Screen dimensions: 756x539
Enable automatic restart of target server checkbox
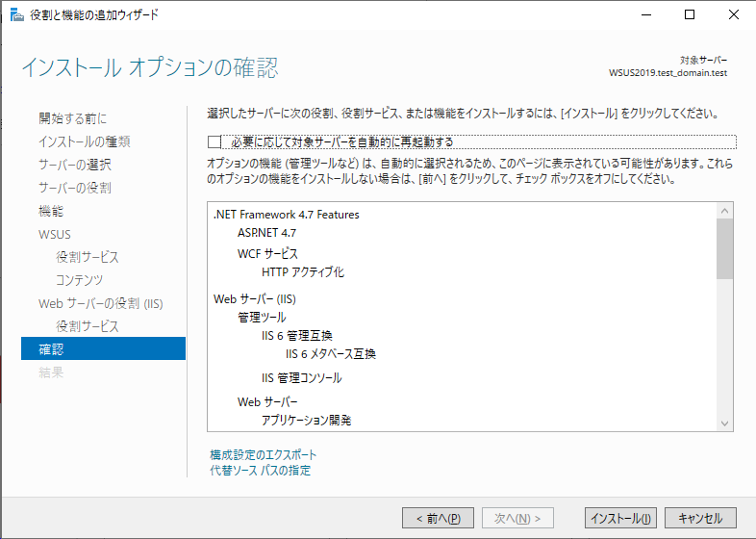(x=214, y=141)
